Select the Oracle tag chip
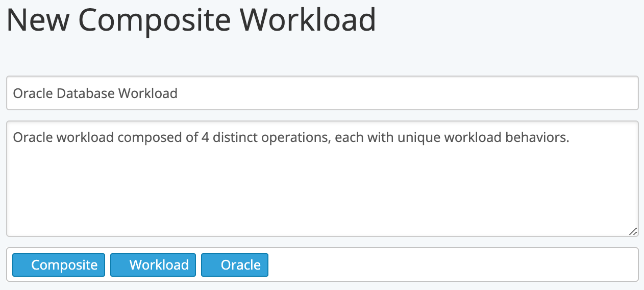The image size is (644, 290). click(235, 265)
